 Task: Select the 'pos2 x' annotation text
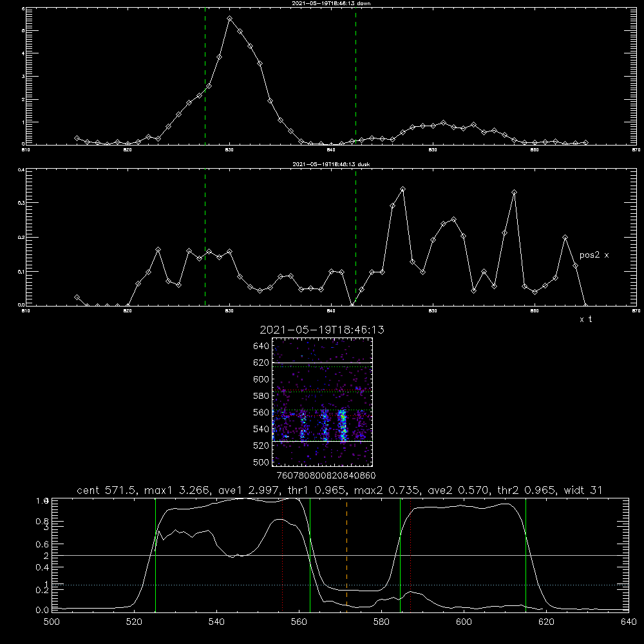[594, 255]
